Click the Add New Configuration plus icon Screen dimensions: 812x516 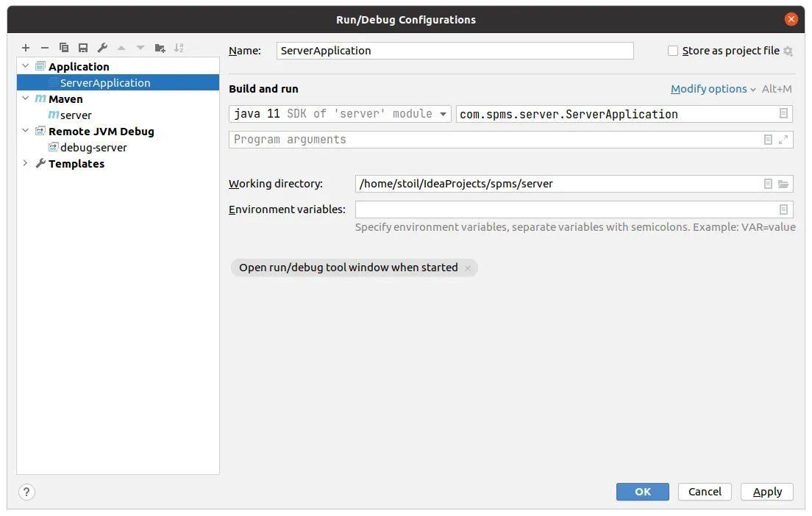click(x=26, y=48)
